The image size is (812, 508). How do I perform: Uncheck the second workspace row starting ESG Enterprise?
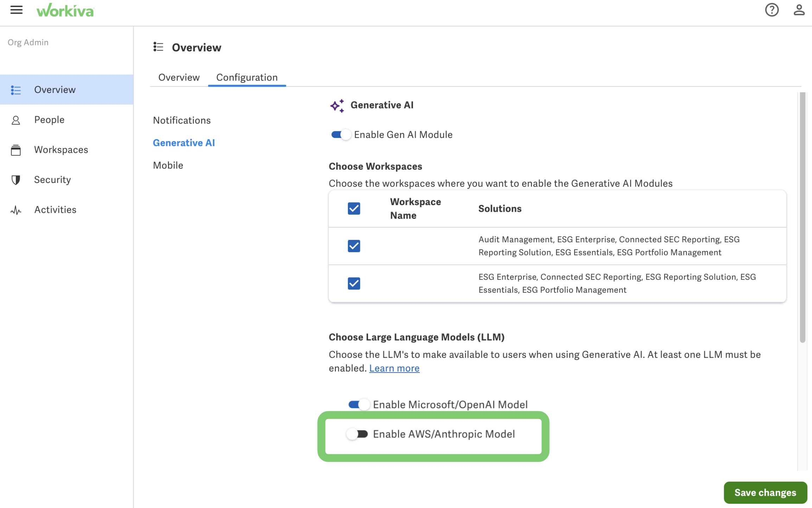pyautogui.click(x=354, y=284)
